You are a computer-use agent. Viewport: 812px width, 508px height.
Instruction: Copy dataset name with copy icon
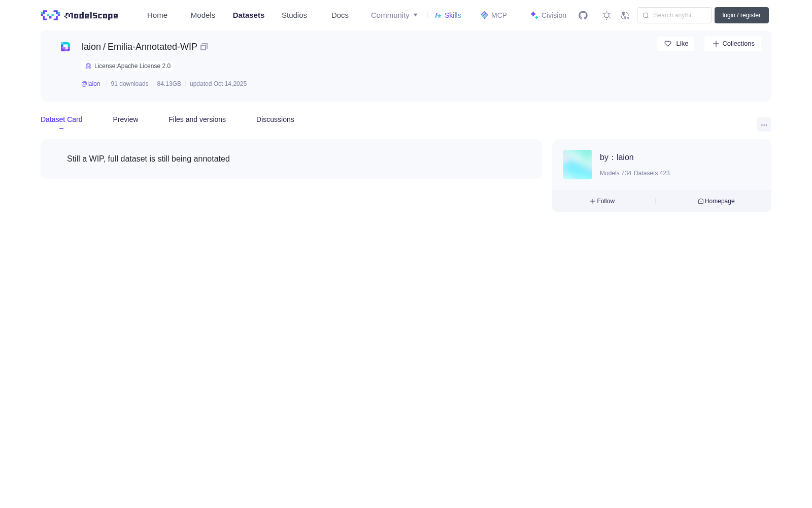pos(204,47)
